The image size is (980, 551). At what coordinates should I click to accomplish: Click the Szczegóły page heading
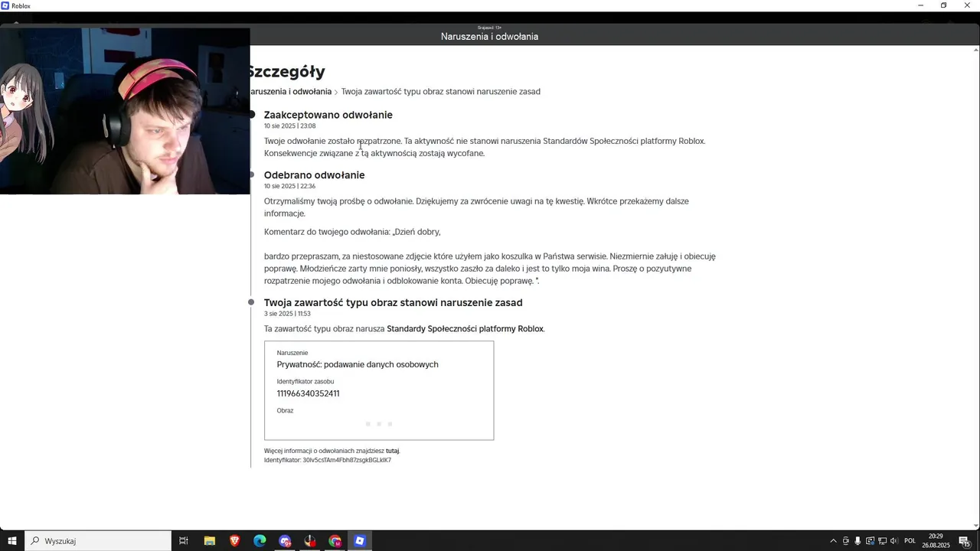287,72
